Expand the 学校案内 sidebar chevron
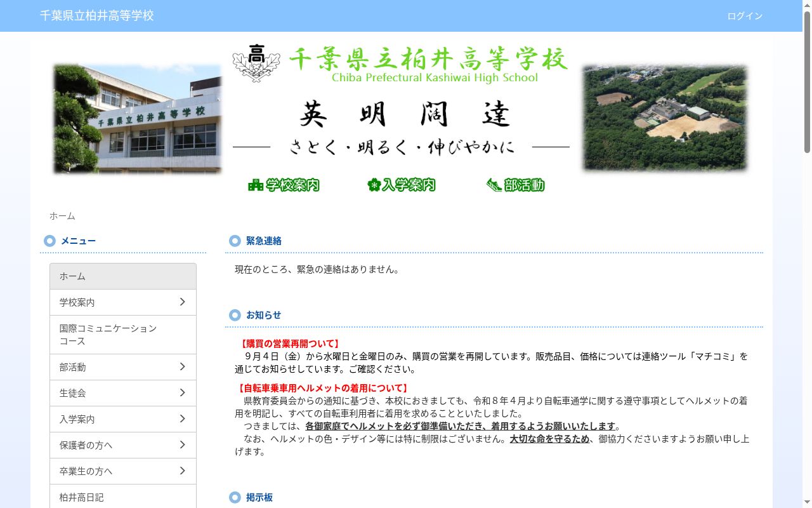The height and width of the screenshot is (508, 812). click(x=182, y=302)
